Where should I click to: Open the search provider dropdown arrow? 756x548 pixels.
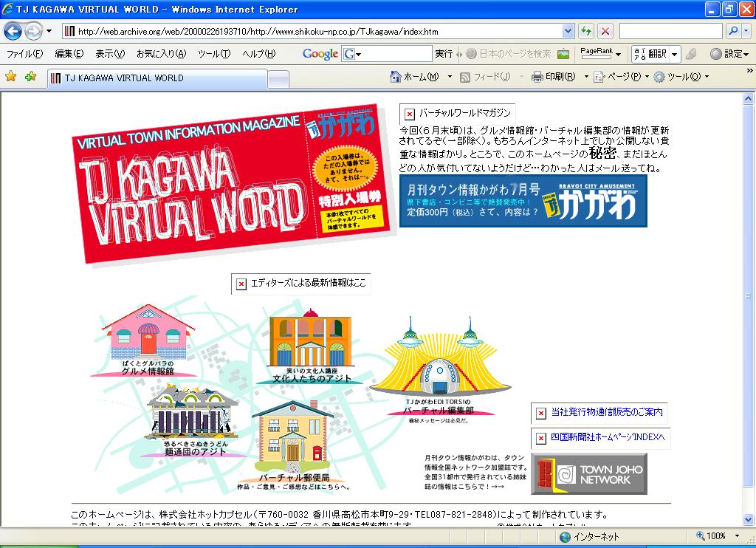click(x=746, y=31)
